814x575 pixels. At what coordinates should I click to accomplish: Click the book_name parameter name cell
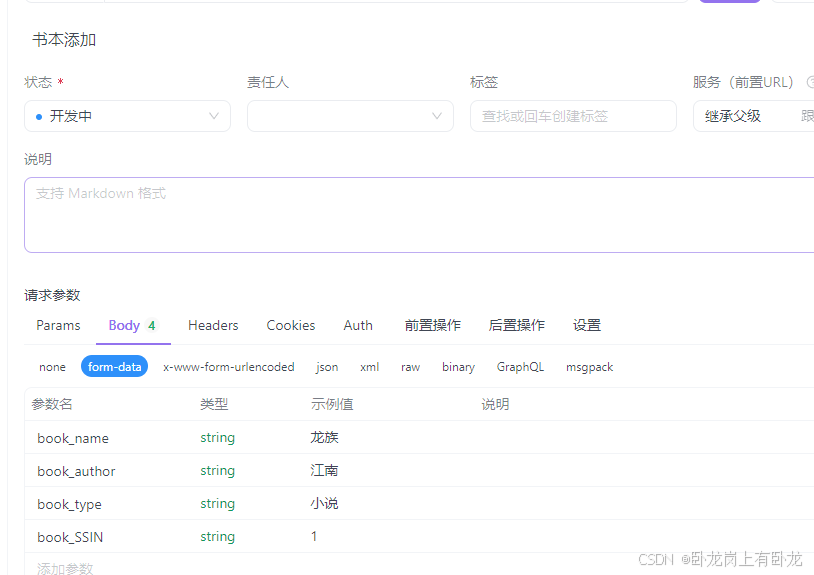[73, 438]
